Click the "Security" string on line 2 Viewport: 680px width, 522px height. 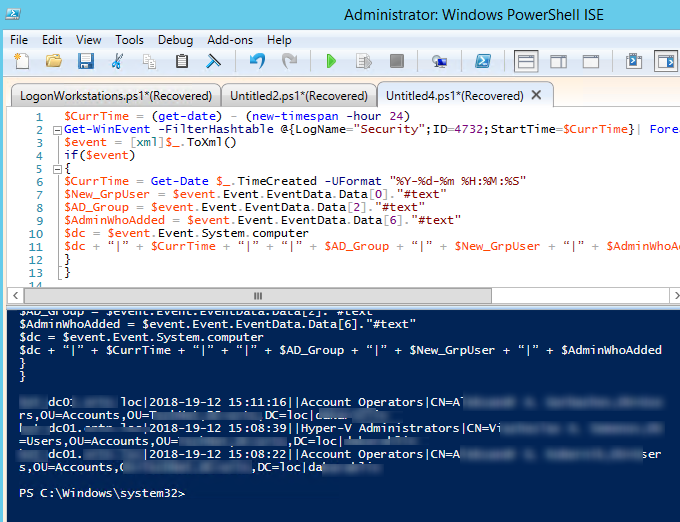[x=389, y=129]
